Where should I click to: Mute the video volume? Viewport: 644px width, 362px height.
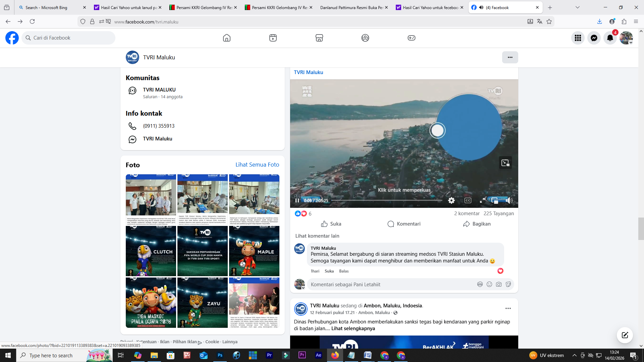[x=509, y=200]
